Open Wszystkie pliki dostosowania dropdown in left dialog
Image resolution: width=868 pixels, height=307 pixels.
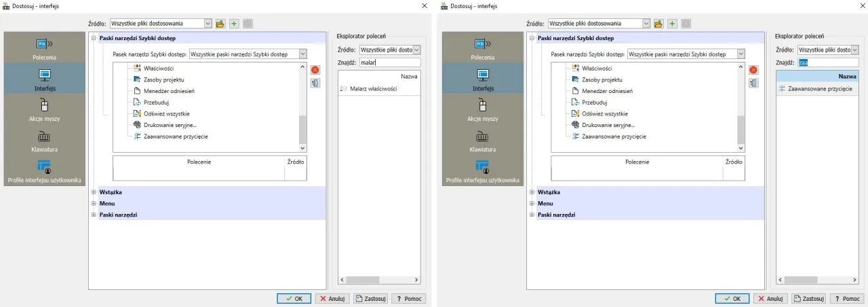coord(208,24)
